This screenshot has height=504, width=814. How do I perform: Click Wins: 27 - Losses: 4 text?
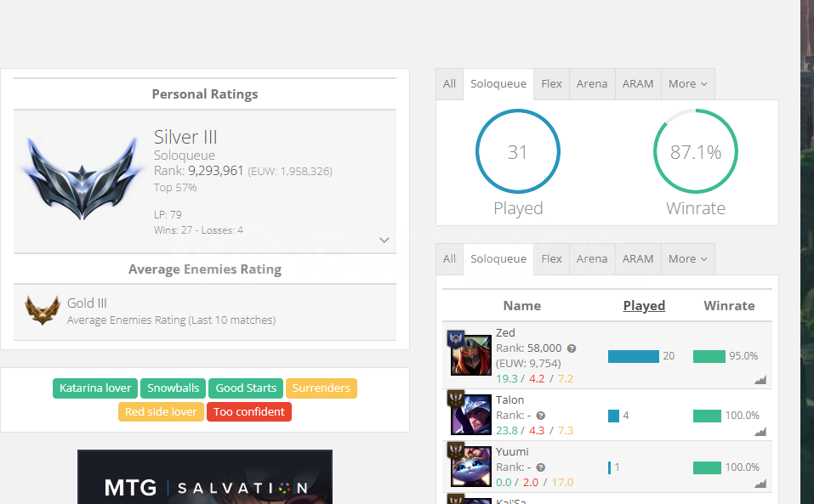coord(198,230)
